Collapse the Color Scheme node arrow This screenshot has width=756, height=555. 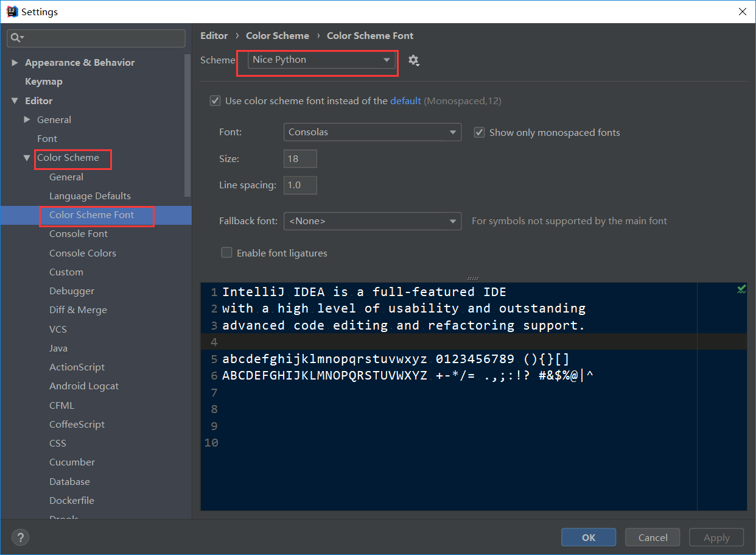coord(27,158)
